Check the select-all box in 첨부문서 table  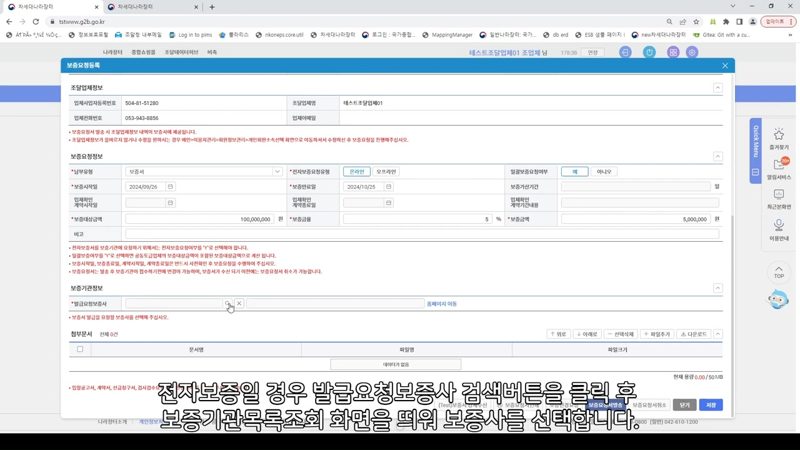click(80, 349)
